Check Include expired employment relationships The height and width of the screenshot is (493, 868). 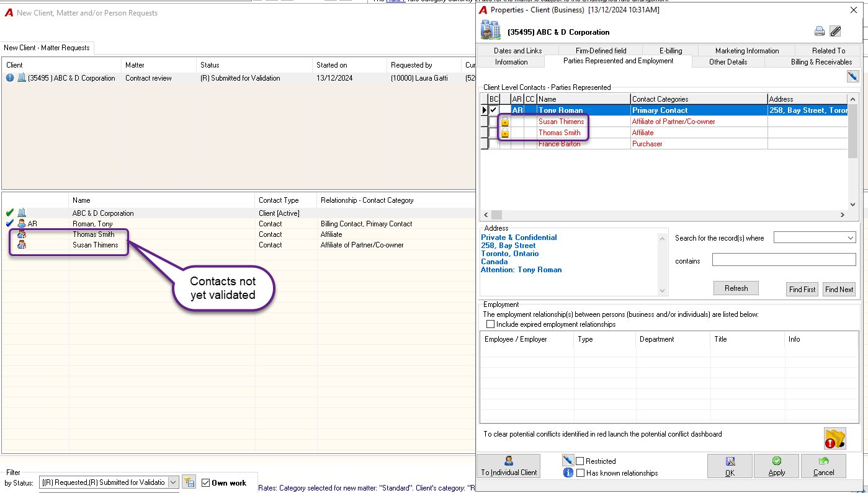click(491, 324)
